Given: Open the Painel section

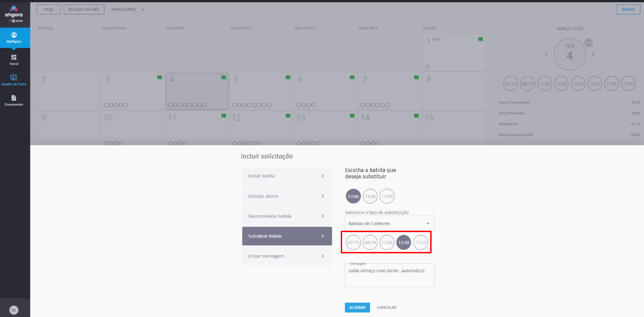Looking at the screenshot, I should coord(14,60).
